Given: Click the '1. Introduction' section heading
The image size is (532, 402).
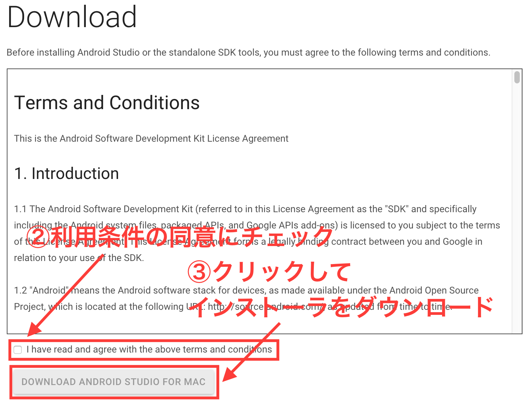Looking at the screenshot, I should (66, 174).
